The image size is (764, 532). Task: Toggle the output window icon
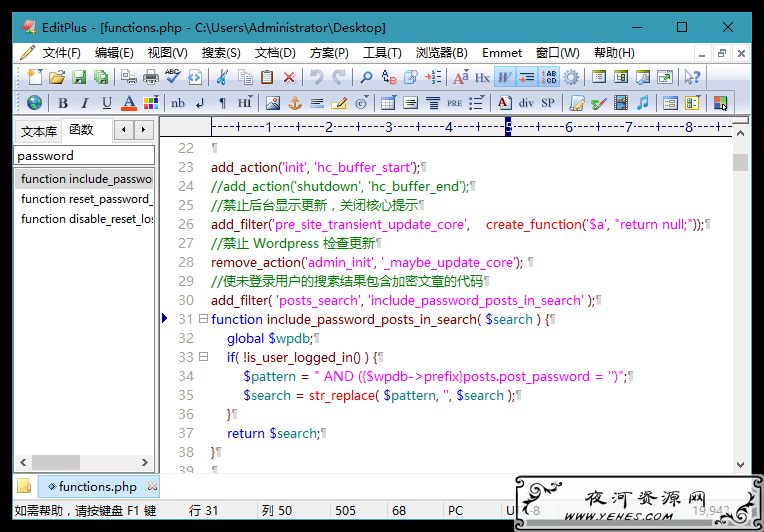[643, 77]
